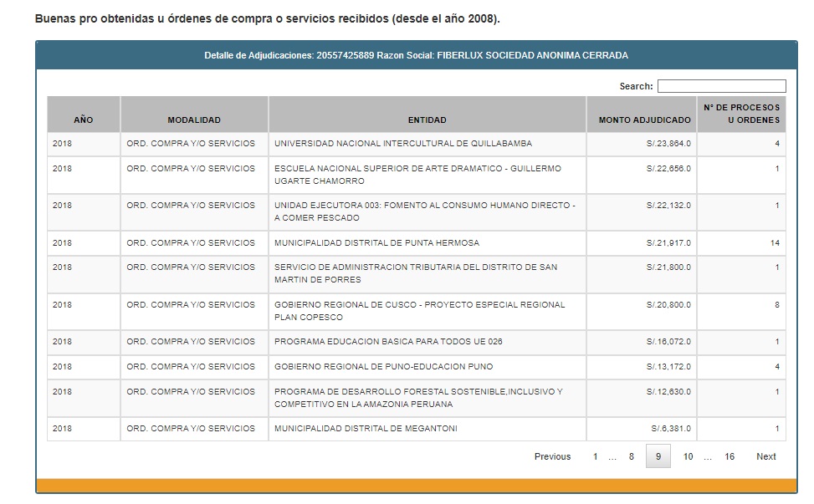Sort by MODALIDAD column header
The width and height of the screenshot is (814, 504).
click(194, 120)
